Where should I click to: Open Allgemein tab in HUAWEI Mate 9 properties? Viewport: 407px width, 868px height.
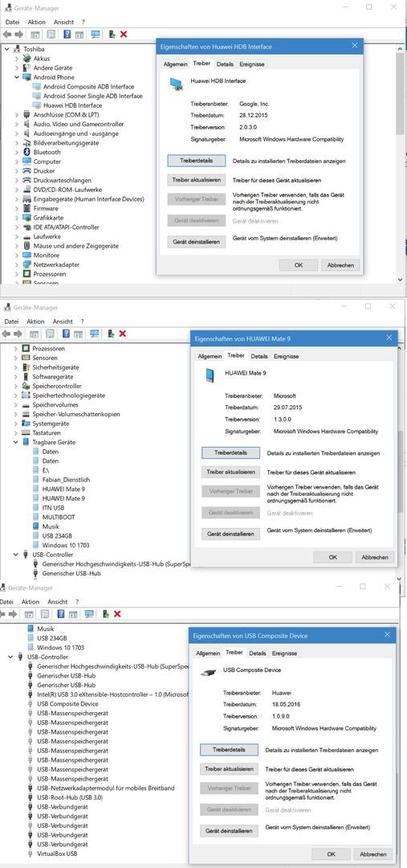pyautogui.click(x=210, y=357)
